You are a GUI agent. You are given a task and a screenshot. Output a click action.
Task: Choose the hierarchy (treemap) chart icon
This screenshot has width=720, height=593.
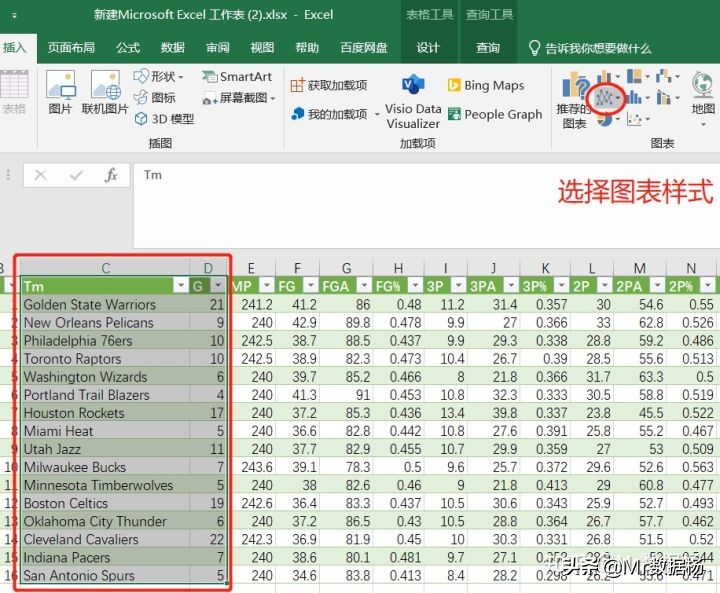pyautogui.click(x=634, y=76)
